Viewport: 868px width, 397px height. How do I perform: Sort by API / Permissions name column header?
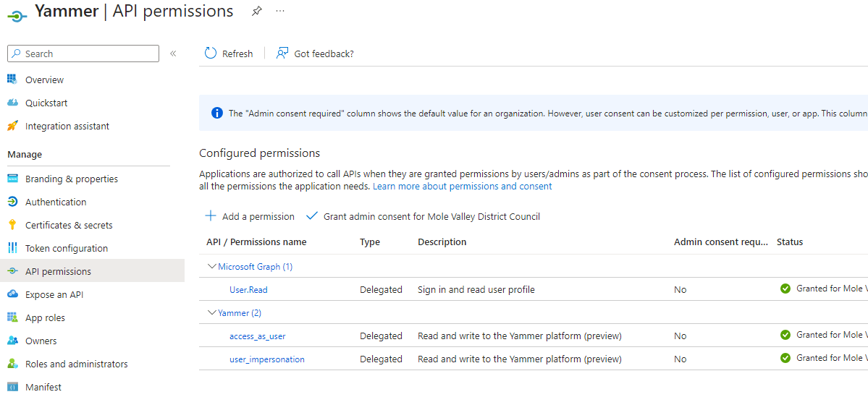point(256,242)
